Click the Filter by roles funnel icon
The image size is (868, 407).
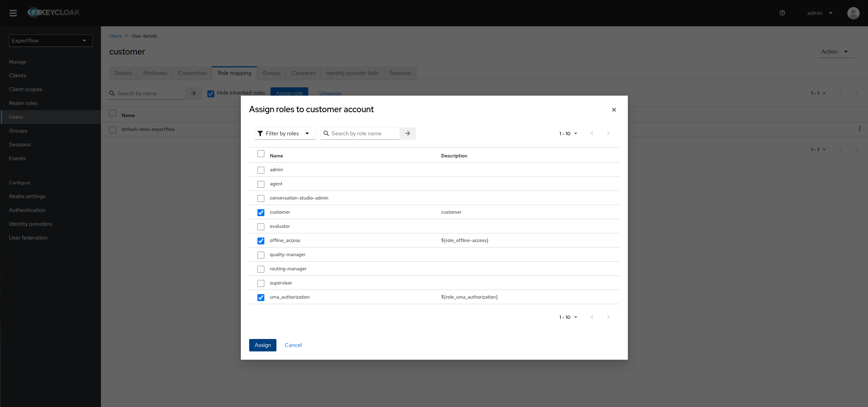click(260, 134)
